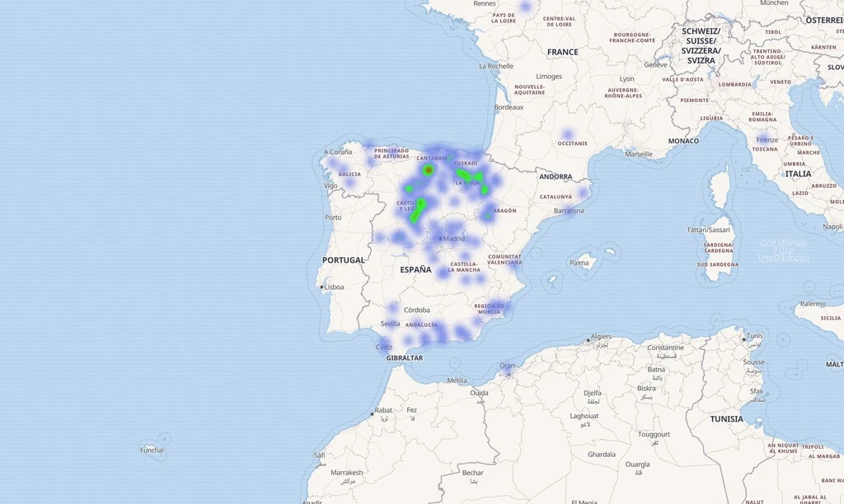Click the Funchal island label
The height and width of the screenshot is (504, 844).
152,450
